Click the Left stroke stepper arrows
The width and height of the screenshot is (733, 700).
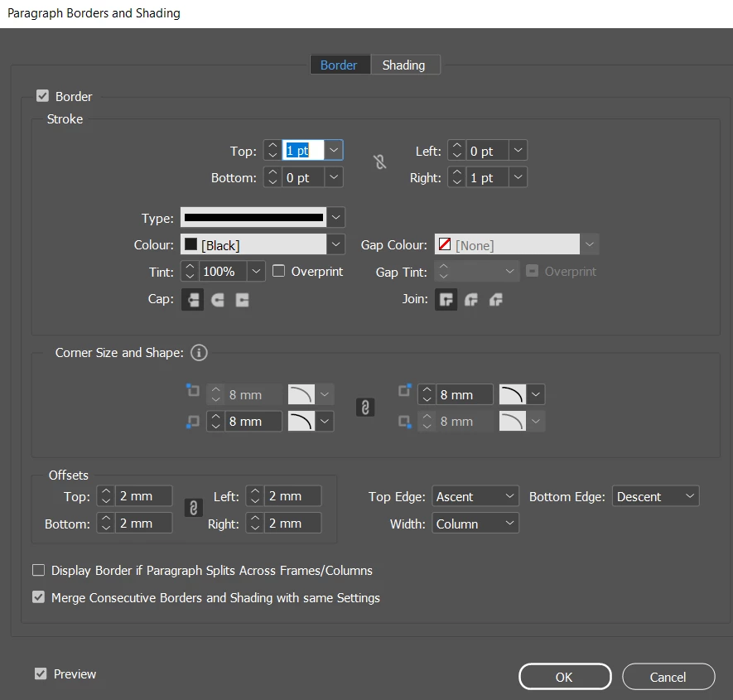pos(456,151)
